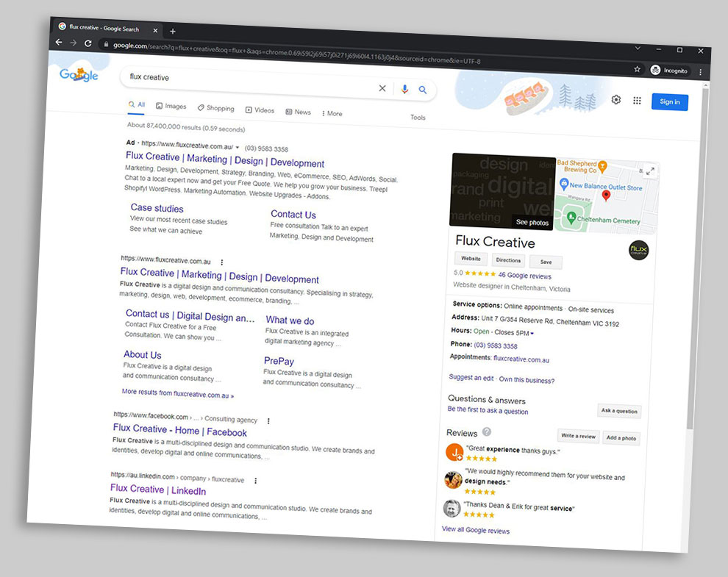728x577 pixels.
Task: Open options for the LinkedIn result
Action: click(x=255, y=481)
